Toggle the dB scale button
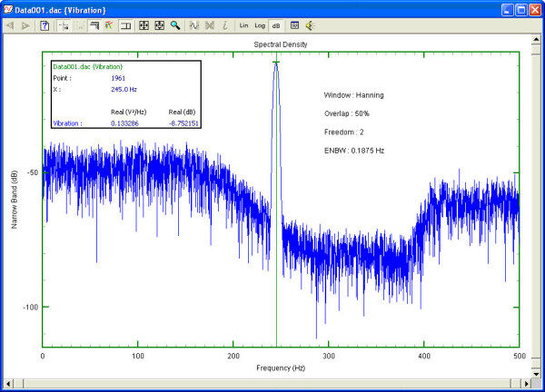545x392 pixels. pos(275,26)
